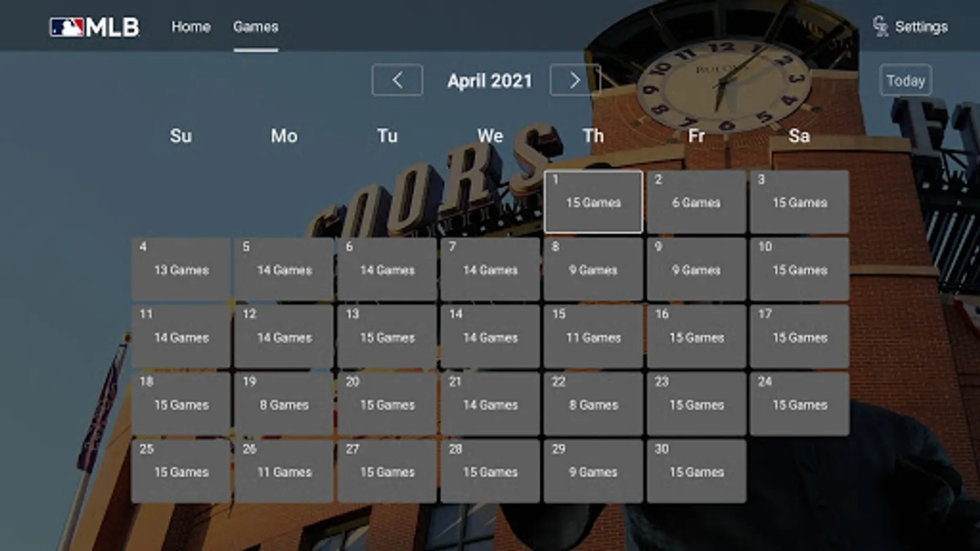Open April 11 calendar tile
Viewport: 980px width, 551px height.
[x=181, y=337]
